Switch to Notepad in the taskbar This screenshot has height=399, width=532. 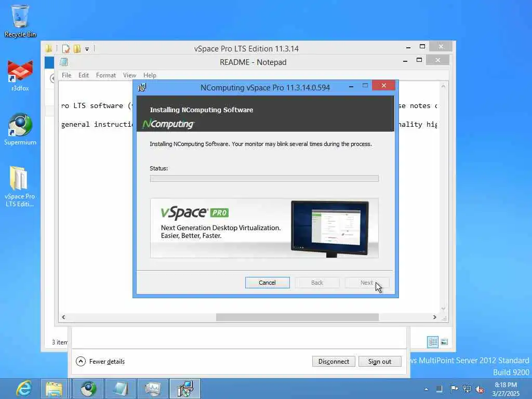click(x=121, y=389)
